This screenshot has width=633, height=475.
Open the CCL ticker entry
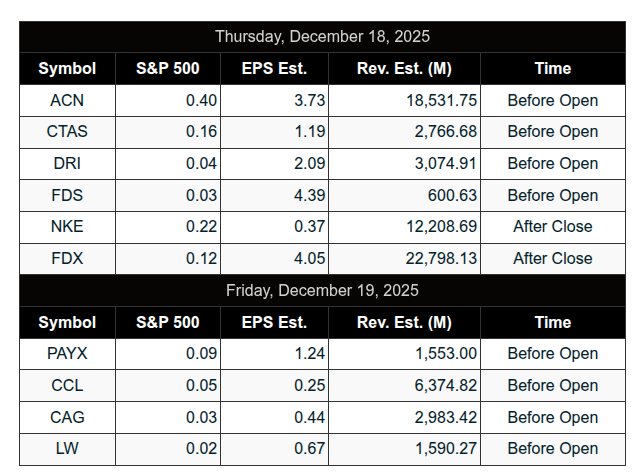point(67,386)
